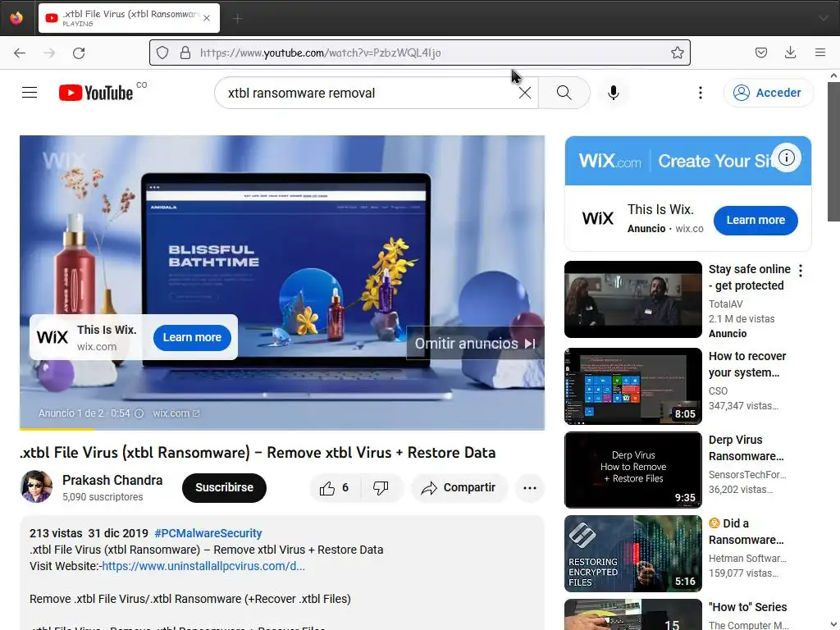The width and height of the screenshot is (840, 630).
Task: Follow the uninstallallpcvirus.com description link
Action: click(x=203, y=566)
